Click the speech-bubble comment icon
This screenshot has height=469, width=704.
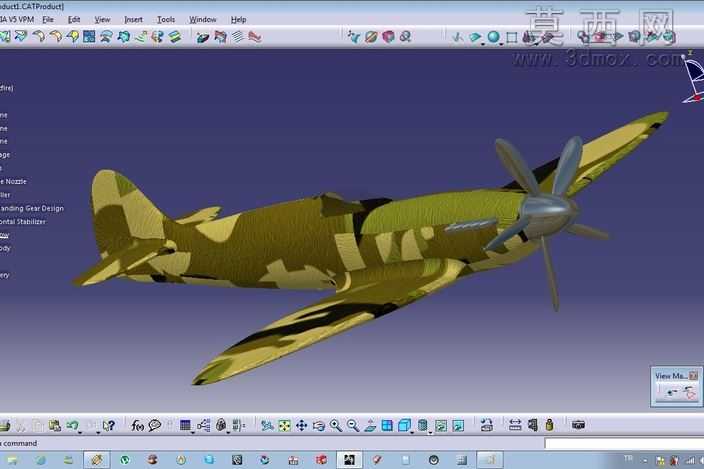point(154,425)
